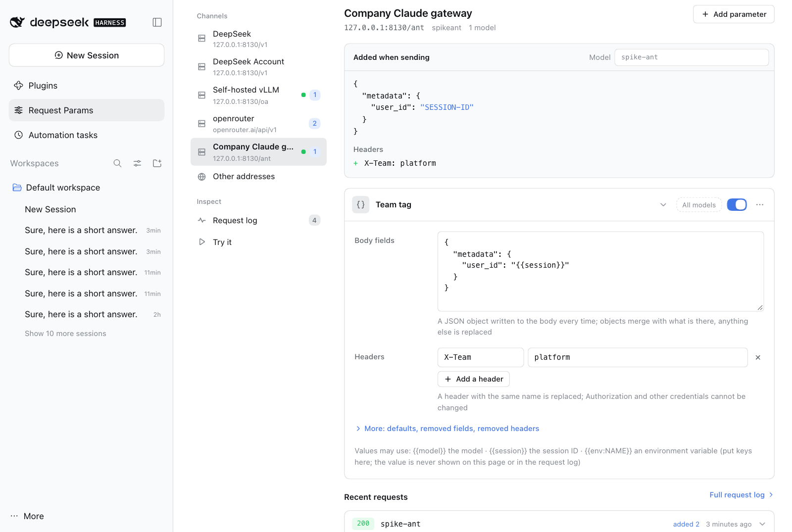Show 10 more sessions

pyautogui.click(x=65, y=334)
